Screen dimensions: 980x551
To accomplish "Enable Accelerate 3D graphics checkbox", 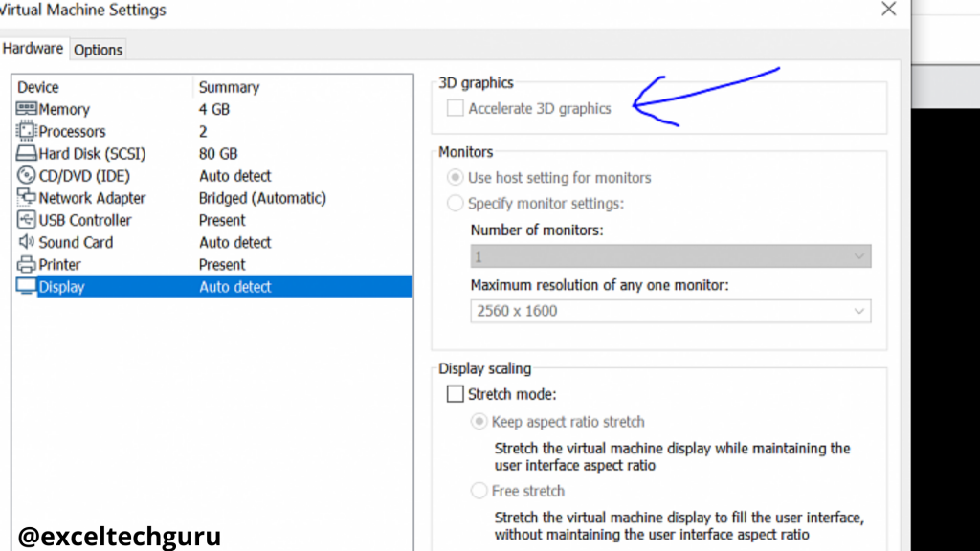I will tap(455, 108).
